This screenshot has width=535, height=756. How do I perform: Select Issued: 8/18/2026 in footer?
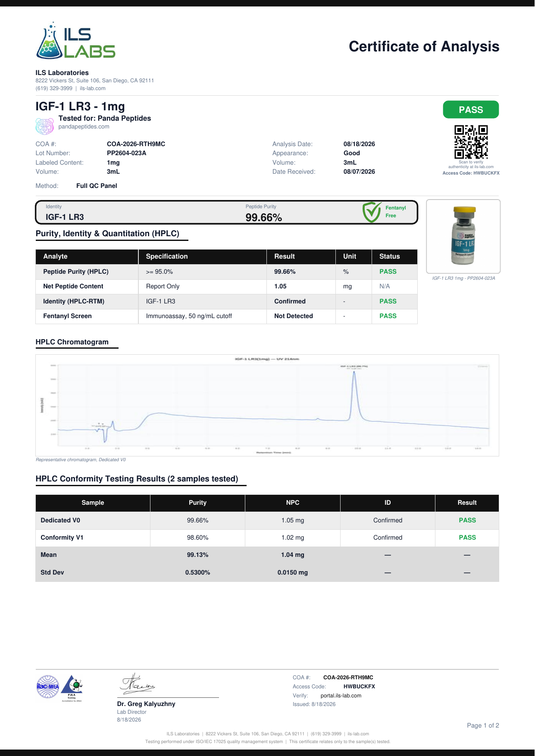[x=314, y=704]
